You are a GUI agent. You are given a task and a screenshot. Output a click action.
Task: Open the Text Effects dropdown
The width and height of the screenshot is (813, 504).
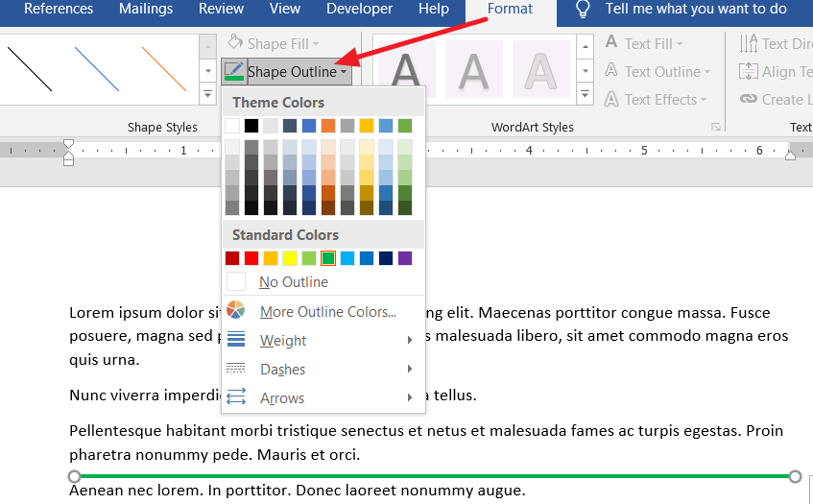click(x=704, y=100)
